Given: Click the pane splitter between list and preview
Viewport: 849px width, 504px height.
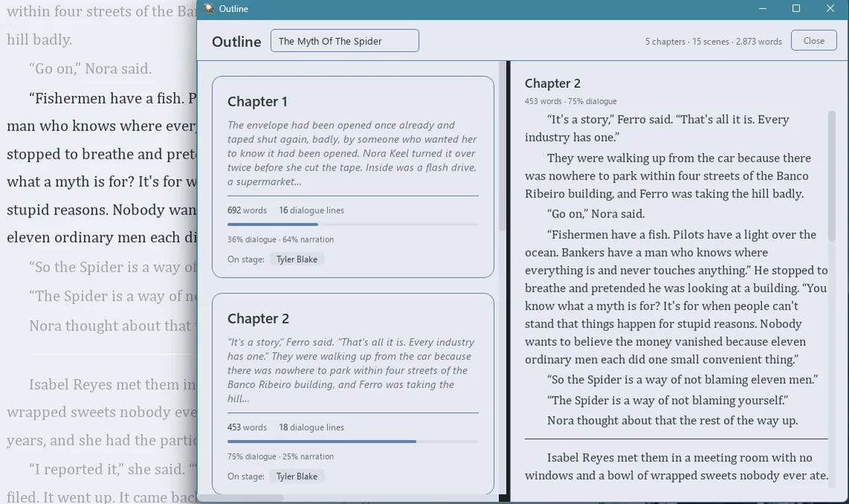Looking at the screenshot, I should click(509, 281).
